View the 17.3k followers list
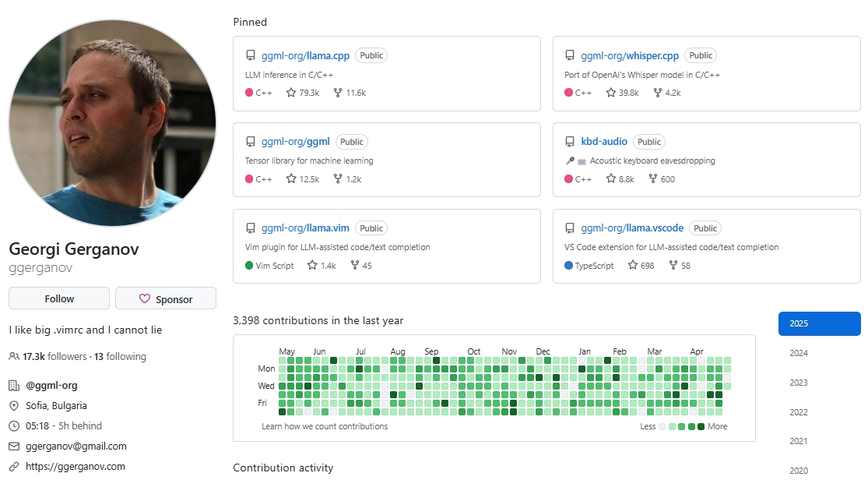Image resolution: width=868 pixels, height=480 pixels. click(54, 356)
